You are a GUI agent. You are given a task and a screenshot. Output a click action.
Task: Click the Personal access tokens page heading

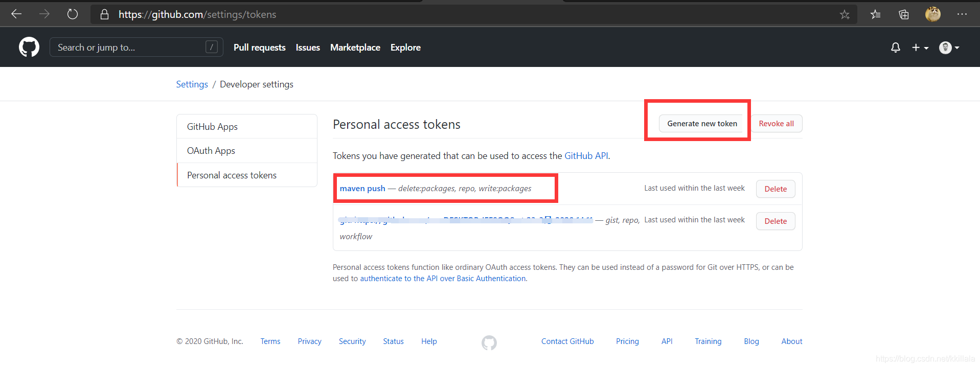397,125
